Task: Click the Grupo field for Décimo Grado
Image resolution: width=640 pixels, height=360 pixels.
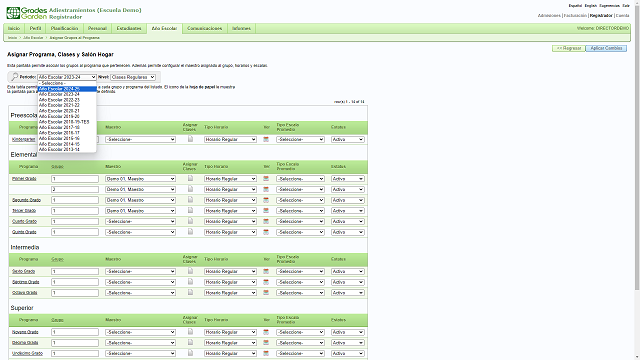Action: pos(75,343)
